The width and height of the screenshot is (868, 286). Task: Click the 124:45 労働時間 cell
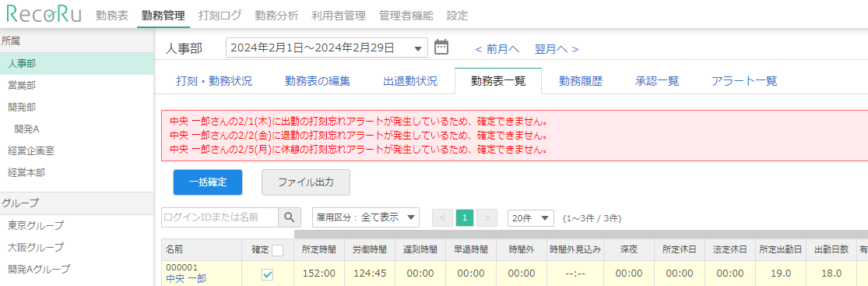[370, 274]
